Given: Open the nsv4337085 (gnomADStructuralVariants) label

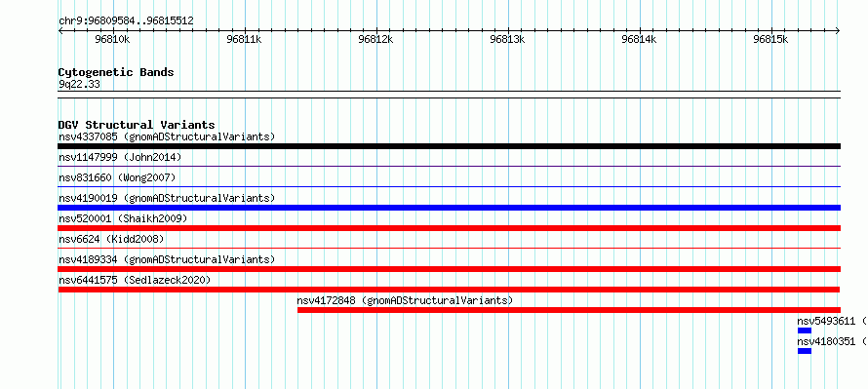Looking at the screenshot, I should pyautogui.click(x=167, y=136).
